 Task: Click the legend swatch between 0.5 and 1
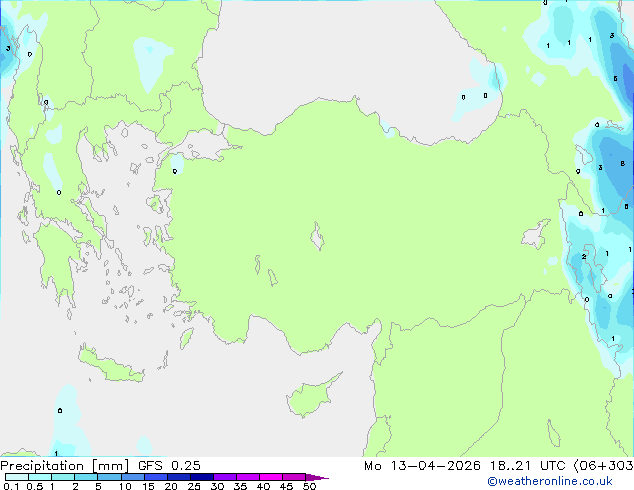pos(40,477)
